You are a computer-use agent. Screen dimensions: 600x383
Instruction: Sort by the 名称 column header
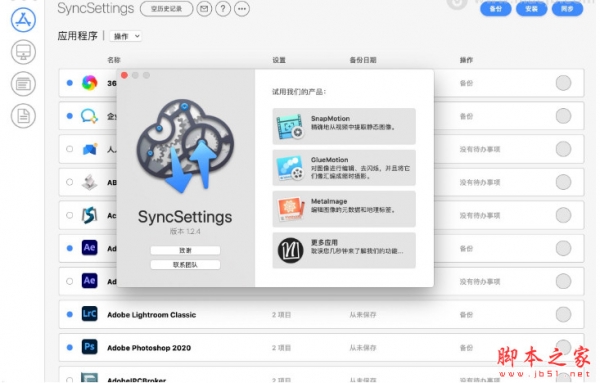pyautogui.click(x=114, y=60)
